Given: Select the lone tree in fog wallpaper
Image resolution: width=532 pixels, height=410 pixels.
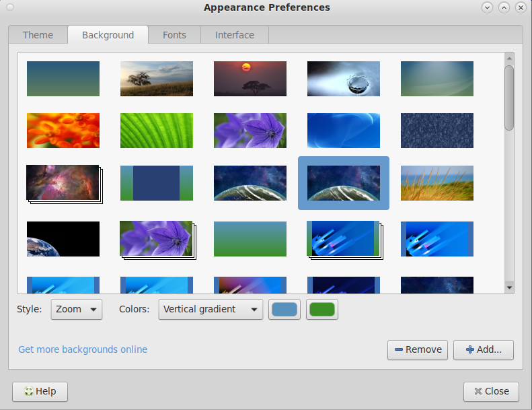Looking at the screenshot, I should point(157,79).
